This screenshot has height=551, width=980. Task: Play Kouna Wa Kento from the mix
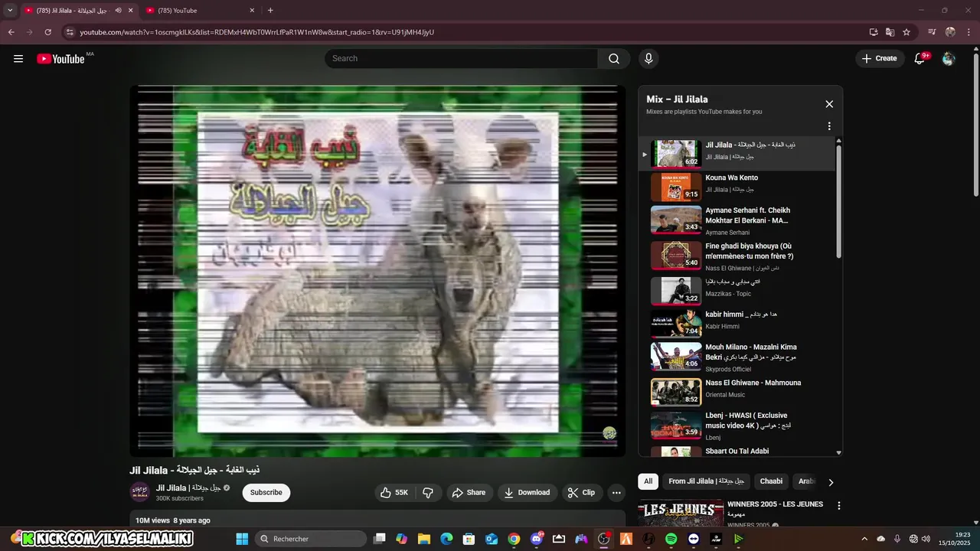(737, 187)
